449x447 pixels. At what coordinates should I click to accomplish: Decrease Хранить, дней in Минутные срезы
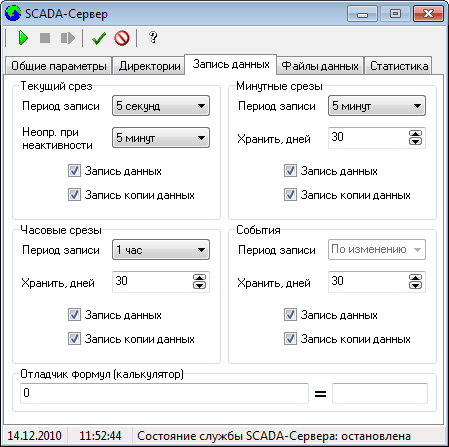point(415,141)
